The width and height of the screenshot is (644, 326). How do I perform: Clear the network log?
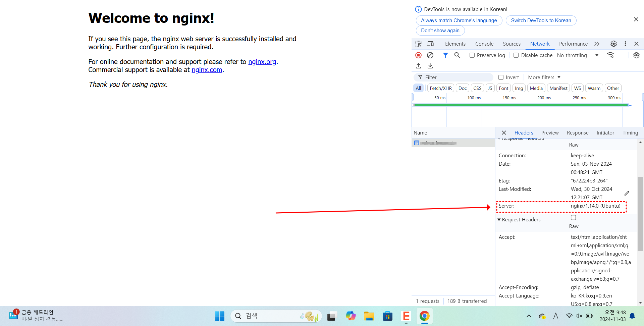(x=430, y=55)
